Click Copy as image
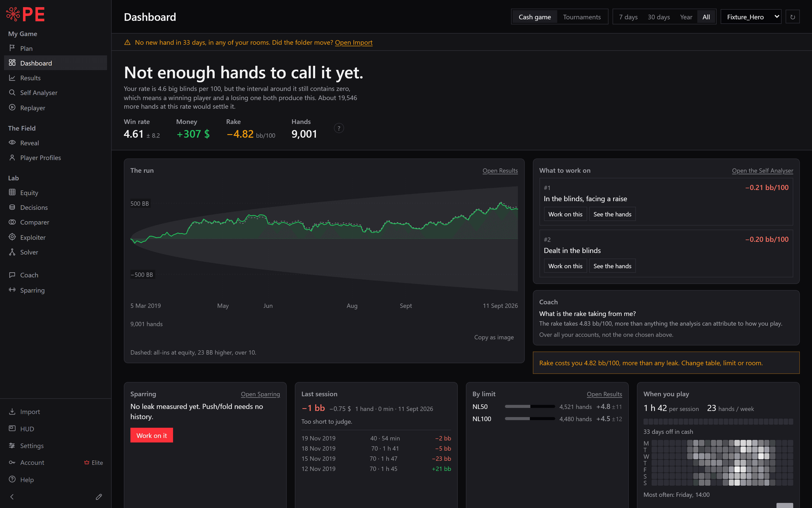Viewport: 812px width, 508px height. [494, 337]
